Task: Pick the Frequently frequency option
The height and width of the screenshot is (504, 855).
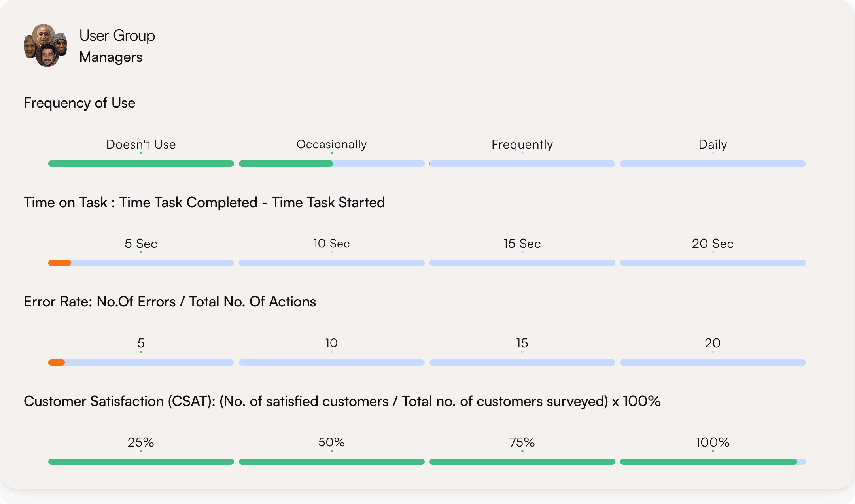Action: pos(522,144)
